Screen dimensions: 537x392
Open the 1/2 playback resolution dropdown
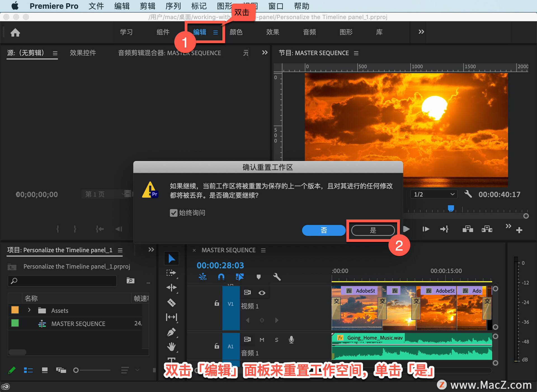[434, 194]
